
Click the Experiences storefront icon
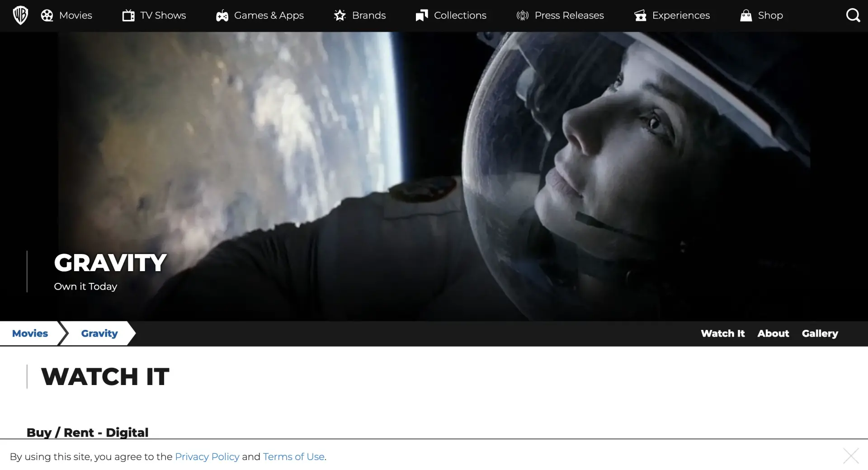pos(640,16)
